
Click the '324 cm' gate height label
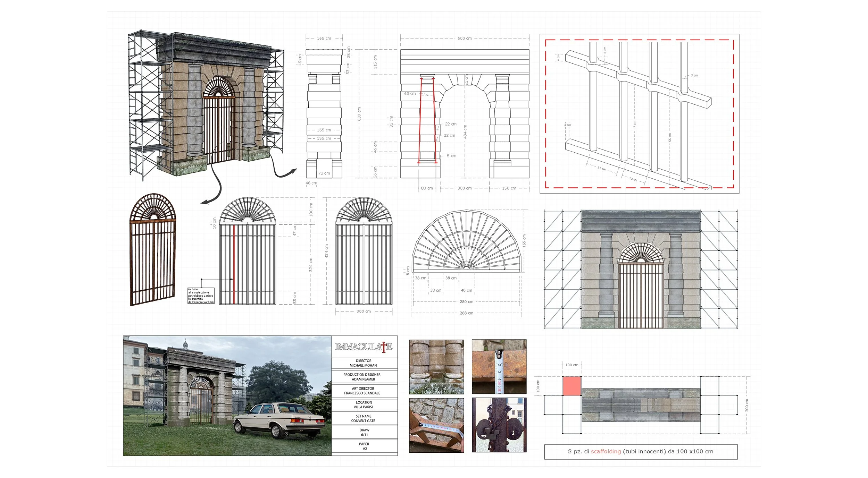pos(311,264)
